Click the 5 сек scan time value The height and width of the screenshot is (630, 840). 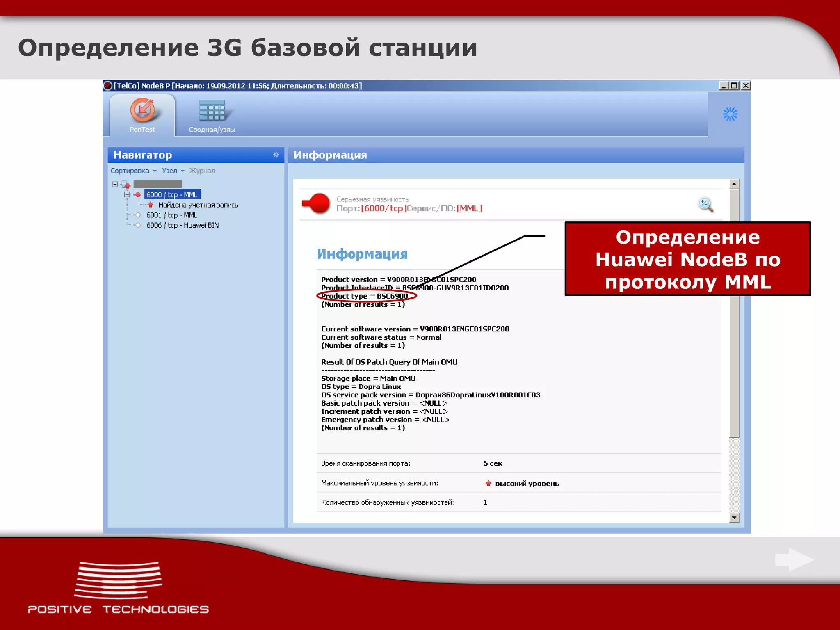point(493,463)
